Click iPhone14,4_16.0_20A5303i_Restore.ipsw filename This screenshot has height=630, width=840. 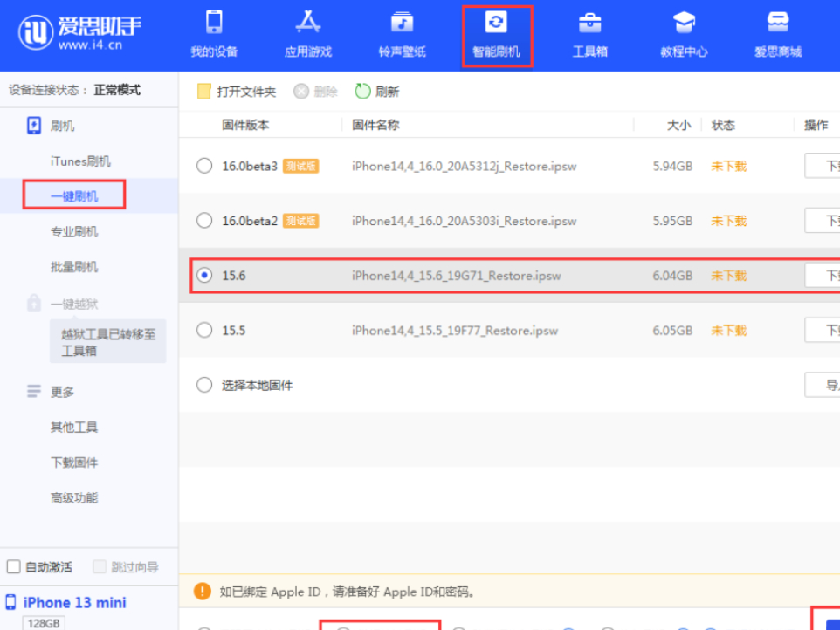tap(465, 221)
